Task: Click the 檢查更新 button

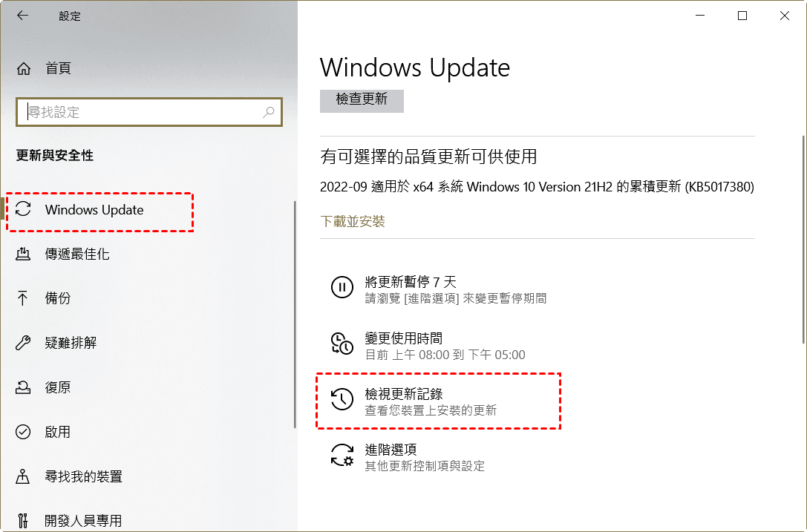Action: point(362,100)
